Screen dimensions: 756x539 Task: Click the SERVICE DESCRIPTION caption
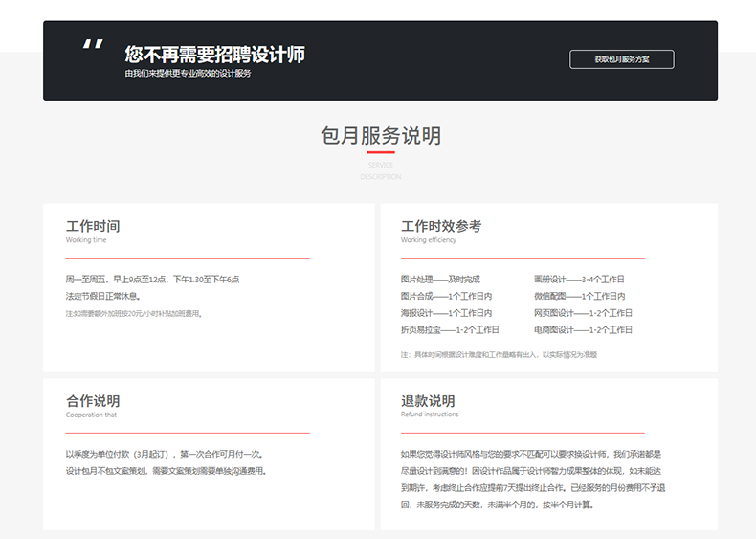click(x=381, y=170)
